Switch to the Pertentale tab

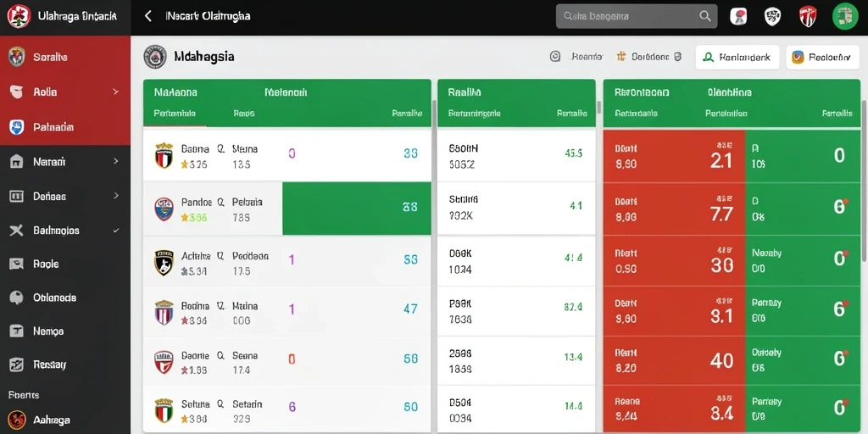(x=175, y=113)
